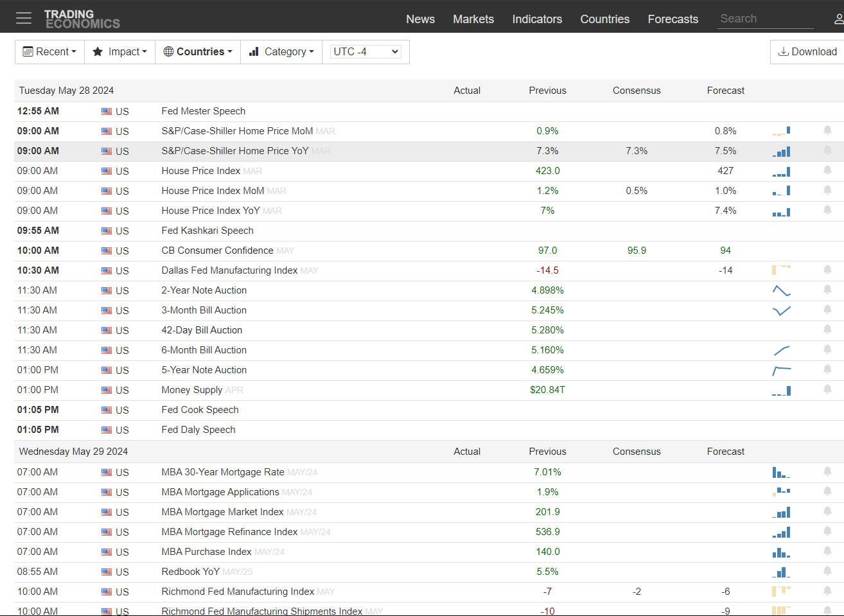Open mini chart for House Price Index MAR
The image size is (844, 616).
click(x=781, y=172)
